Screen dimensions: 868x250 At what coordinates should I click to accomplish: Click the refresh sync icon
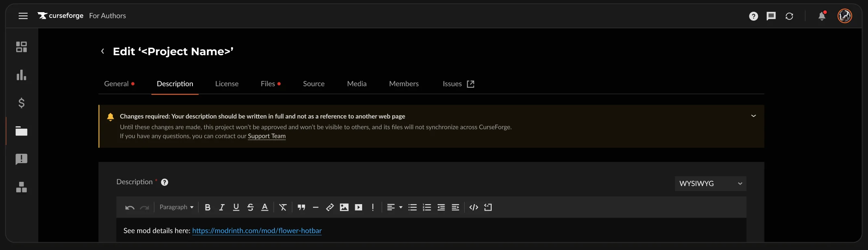click(x=789, y=16)
